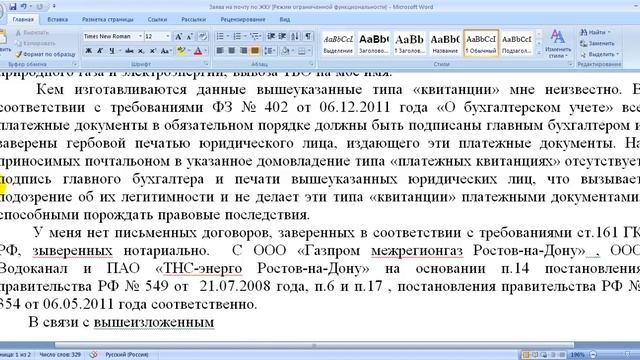Align text right
This screenshot has height=360, width=640.
(x=243, y=51)
